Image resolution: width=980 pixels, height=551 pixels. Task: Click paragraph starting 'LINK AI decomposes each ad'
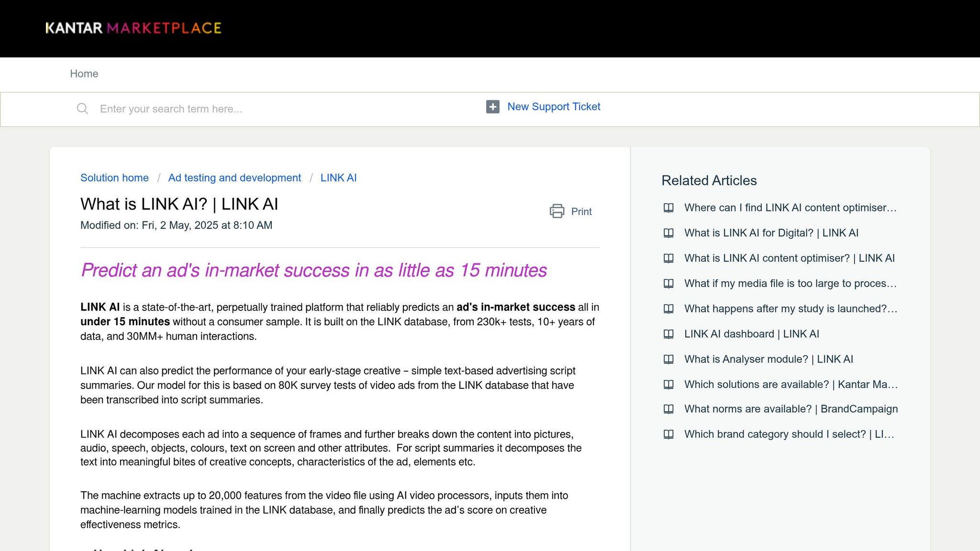pos(331,448)
